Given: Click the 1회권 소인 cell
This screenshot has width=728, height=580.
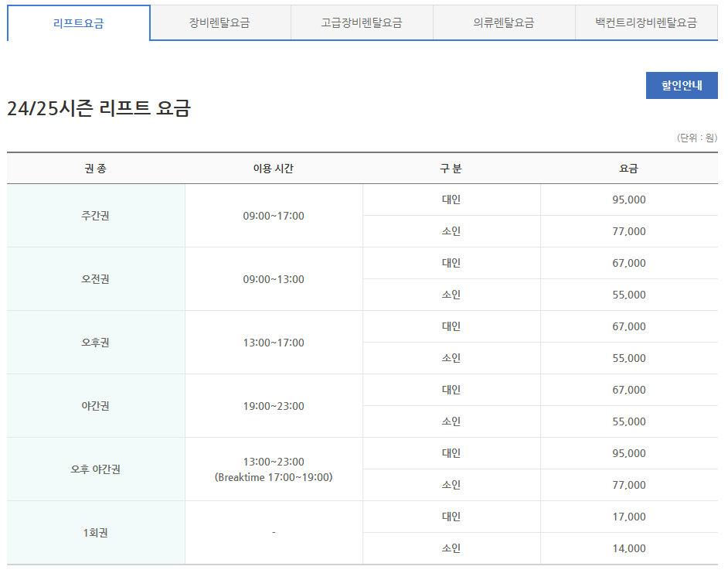Looking at the screenshot, I should pyautogui.click(x=451, y=548).
